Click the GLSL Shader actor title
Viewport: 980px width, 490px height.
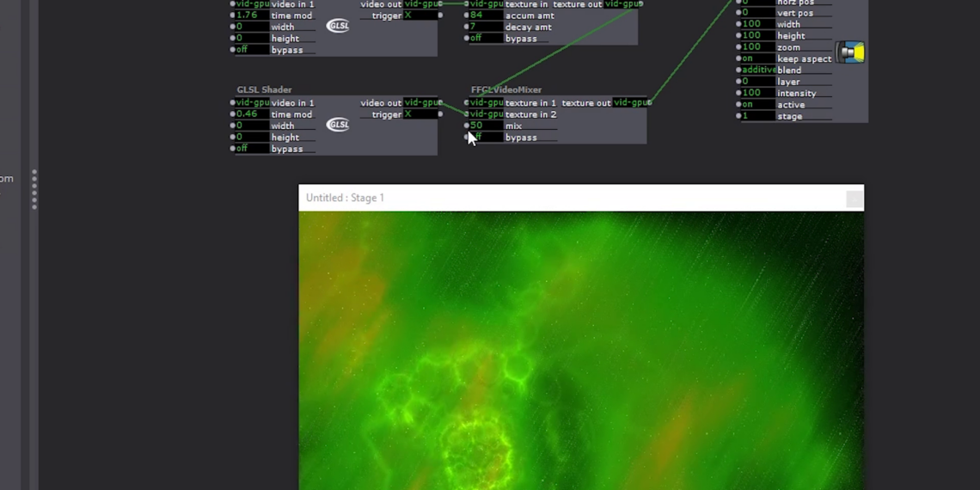click(265, 89)
